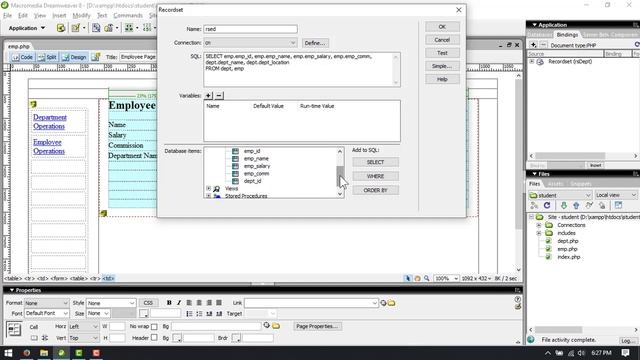Screen dimensions: 640x360
Task: Select emp_name column in Database items
Action: 256,158
